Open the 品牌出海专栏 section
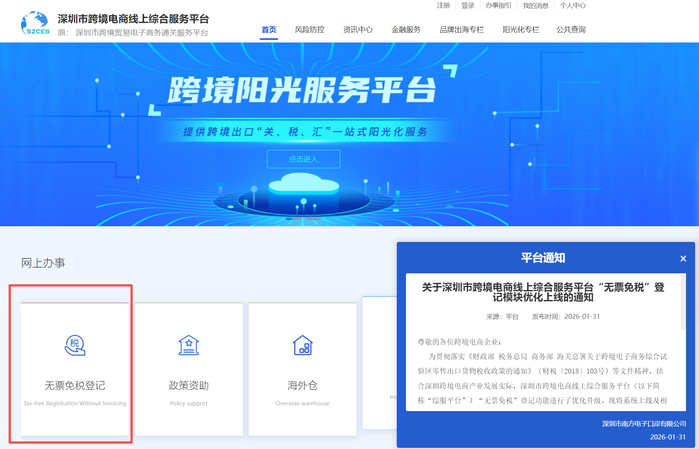The width and height of the screenshot is (699, 449). 462,30
